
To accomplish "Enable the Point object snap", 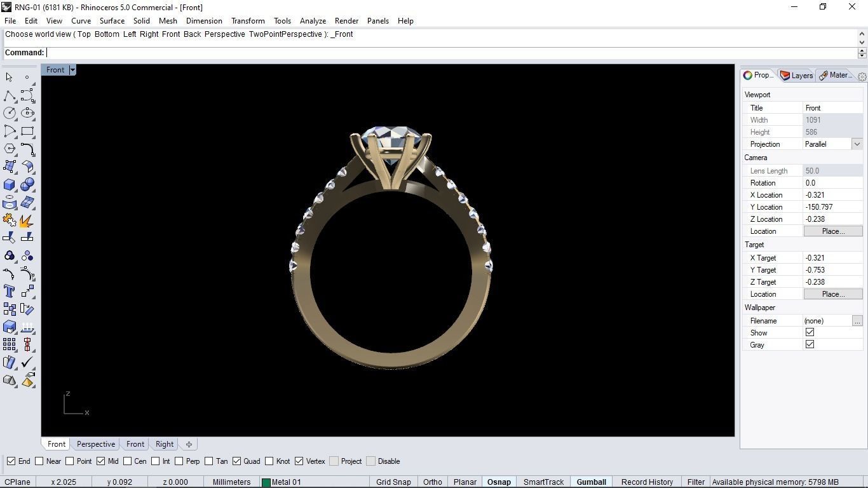I will (70, 461).
